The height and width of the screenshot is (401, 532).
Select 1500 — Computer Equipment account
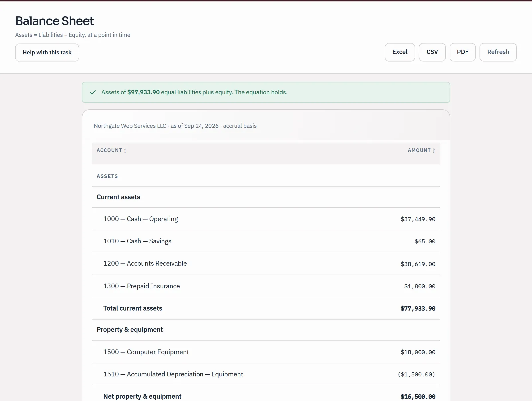click(146, 352)
